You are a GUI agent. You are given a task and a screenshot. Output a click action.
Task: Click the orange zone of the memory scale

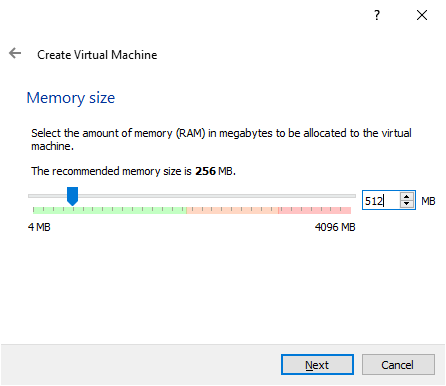point(232,210)
